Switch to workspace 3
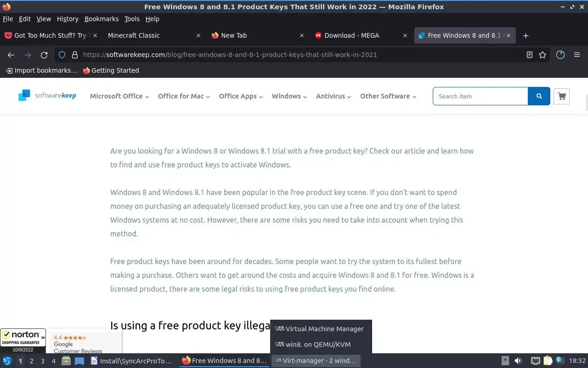Screen dimensions: 588x368 (x=42, y=361)
